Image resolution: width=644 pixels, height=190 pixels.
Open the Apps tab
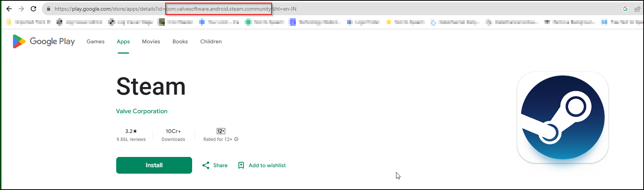123,41
